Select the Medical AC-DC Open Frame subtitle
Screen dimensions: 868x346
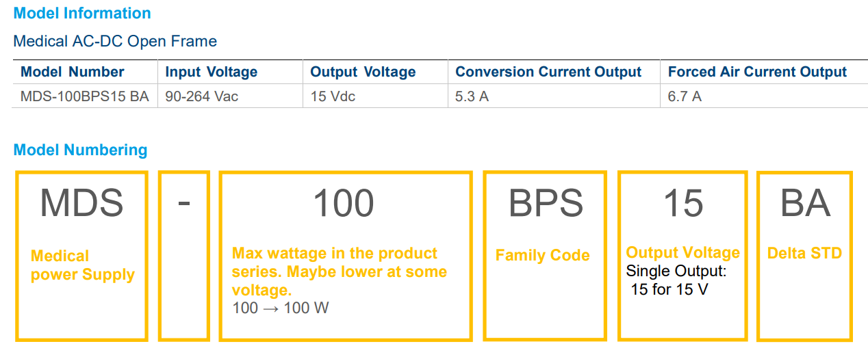tap(115, 41)
